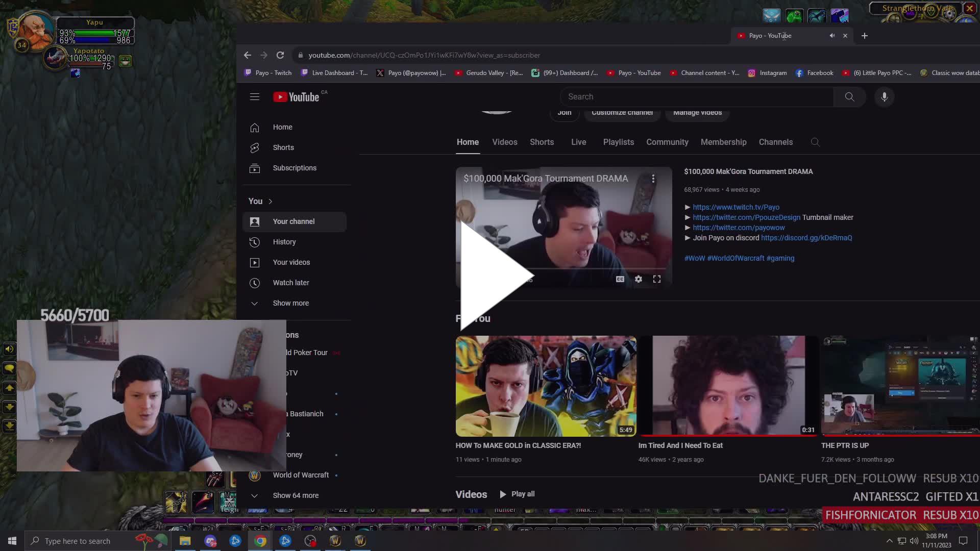Open the Community tab
Screen dimensions: 980x551
[667, 142]
